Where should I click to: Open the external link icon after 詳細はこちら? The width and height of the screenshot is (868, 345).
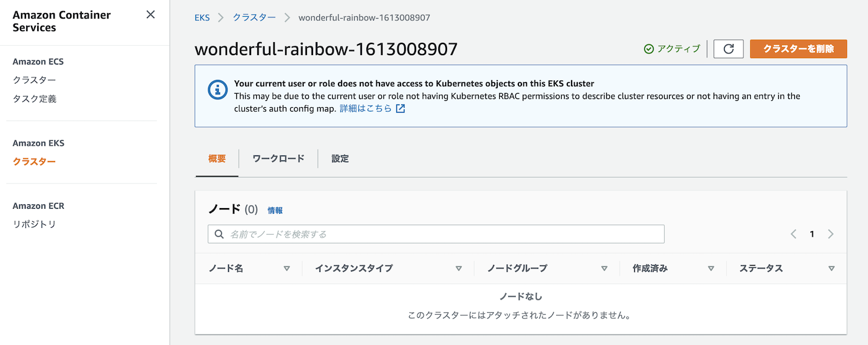[x=401, y=108]
